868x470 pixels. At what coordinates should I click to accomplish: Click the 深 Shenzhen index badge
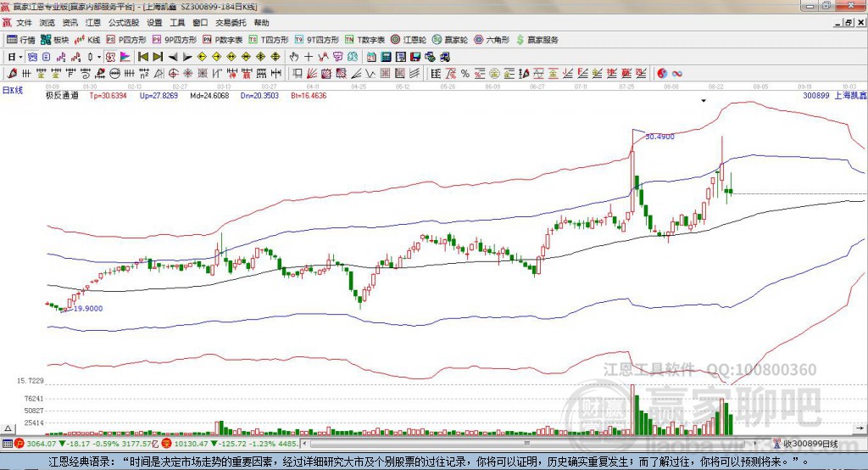click(167, 444)
